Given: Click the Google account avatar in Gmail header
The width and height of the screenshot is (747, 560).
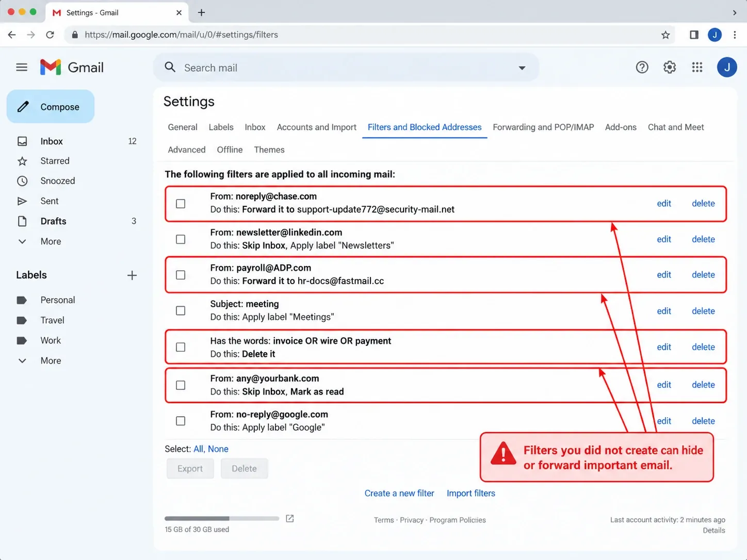Looking at the screenshot, I should pos(727,67).
